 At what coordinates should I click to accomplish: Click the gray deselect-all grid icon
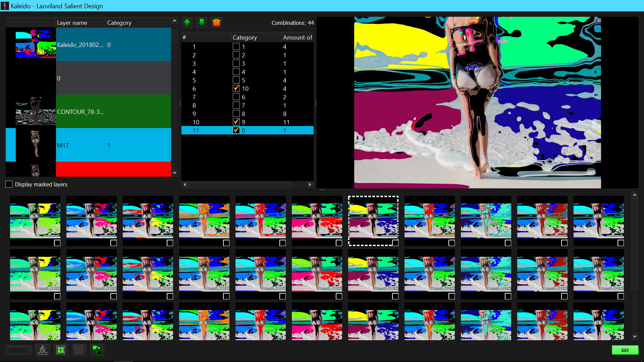(79, 350)
